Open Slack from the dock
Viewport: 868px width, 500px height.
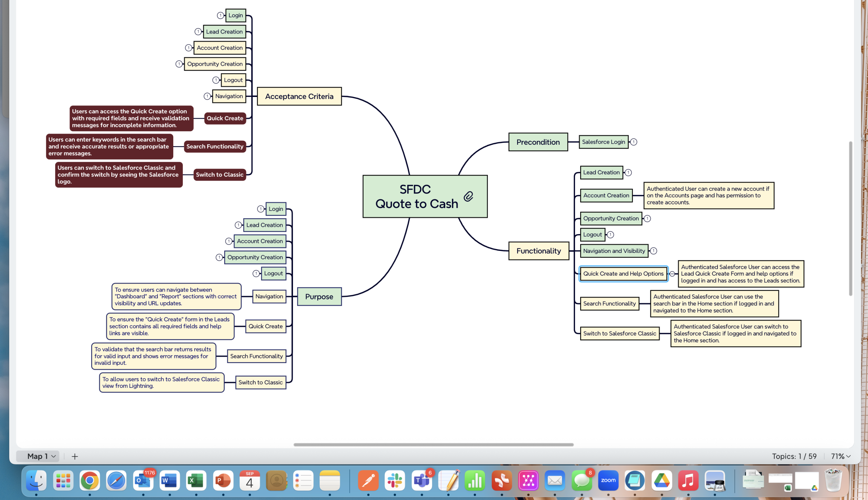click(x=395, y=480)
